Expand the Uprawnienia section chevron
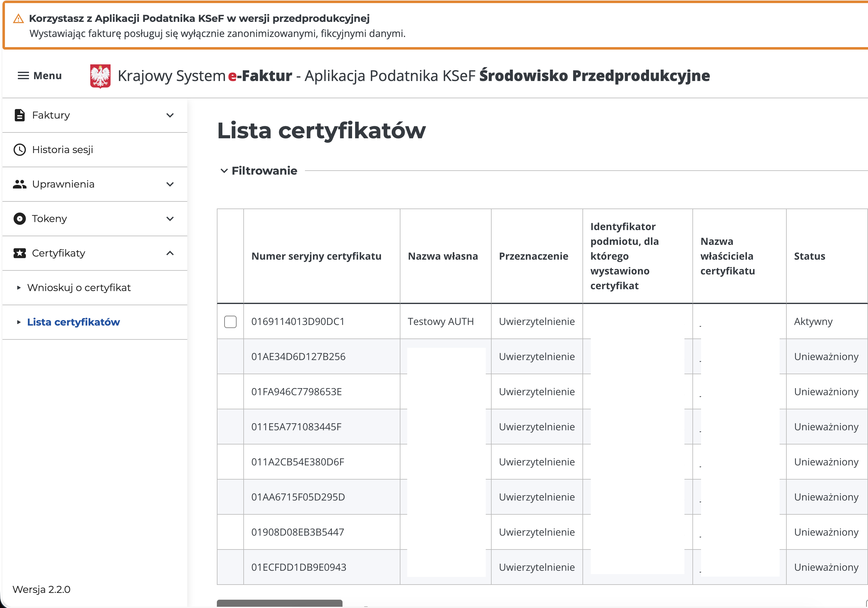This screenshot has width=868, height=608. coord(170,184)
